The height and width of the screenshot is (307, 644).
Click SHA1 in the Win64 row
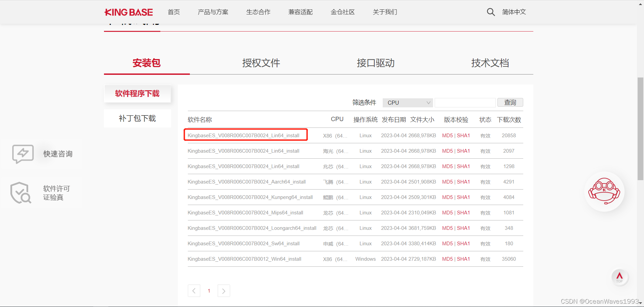463,259
